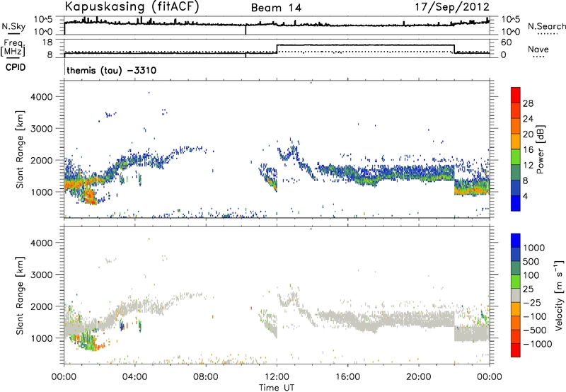Click the '1000' positive velocity colorbar value
This screenshot has height=392, width=566.
point(534,248)
